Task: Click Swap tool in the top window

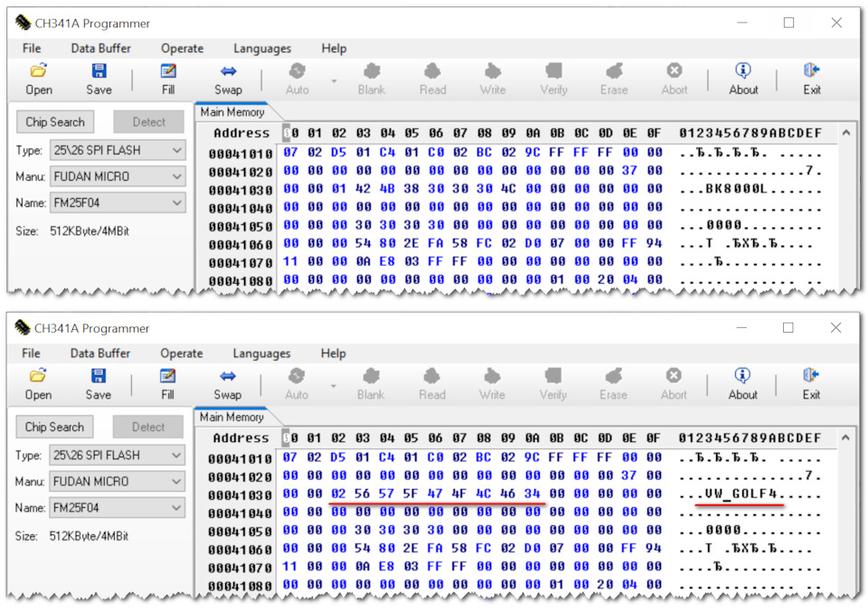Action: tap(228, 80)
